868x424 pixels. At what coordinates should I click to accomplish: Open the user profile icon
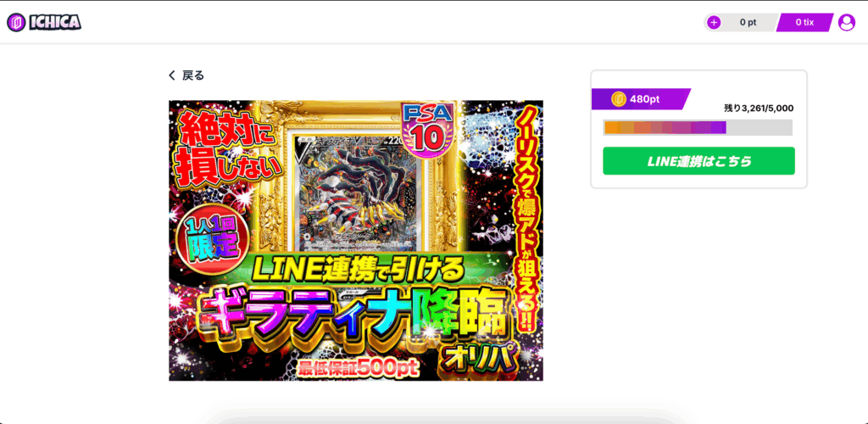click(x=847, y=23)
